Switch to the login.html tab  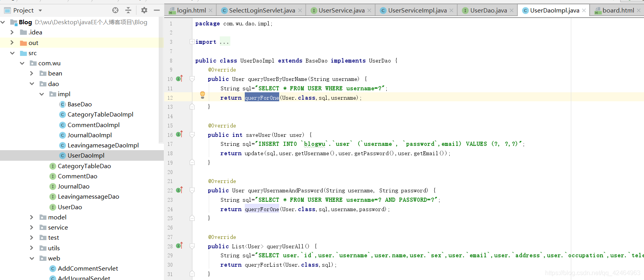191,11
